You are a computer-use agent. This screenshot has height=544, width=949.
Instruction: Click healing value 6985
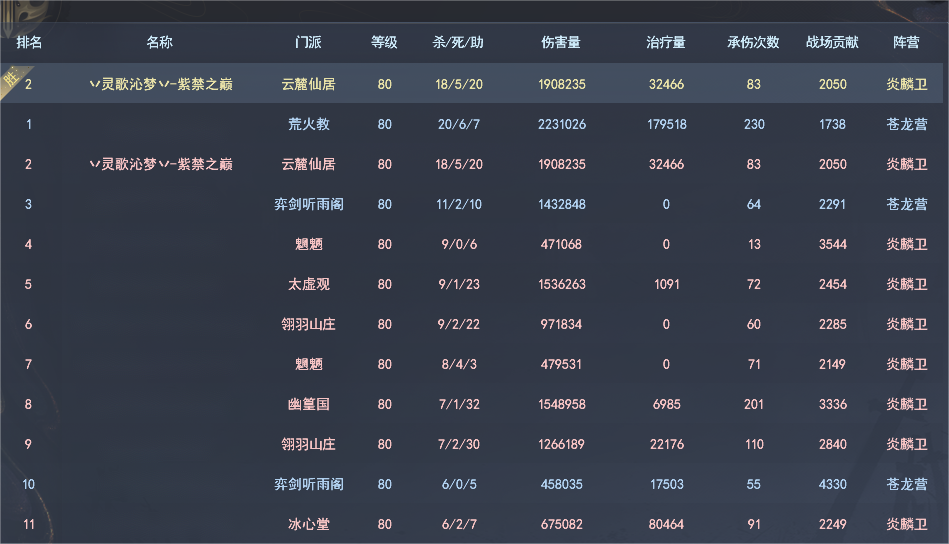coord(666,404)
